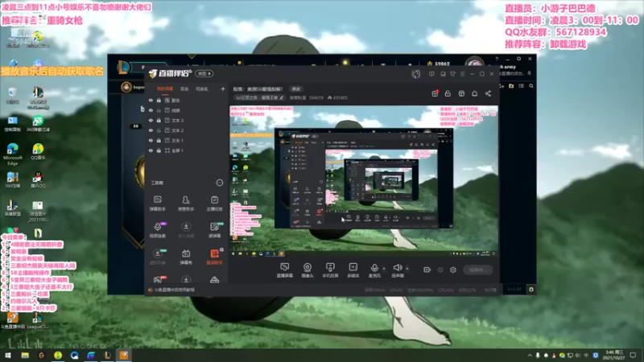644x362 pixels.
Task: Add a 摄像头 camera source
Action: tap(308, 270)
